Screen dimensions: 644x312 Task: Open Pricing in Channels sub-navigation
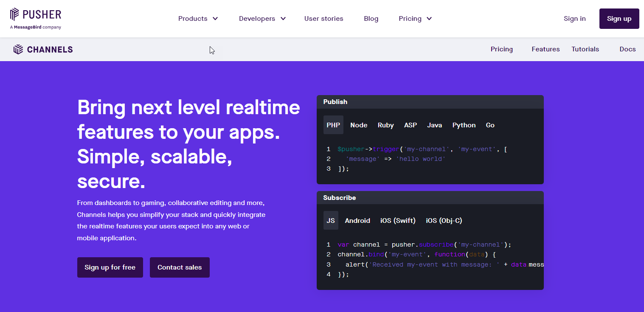[502, 49]
